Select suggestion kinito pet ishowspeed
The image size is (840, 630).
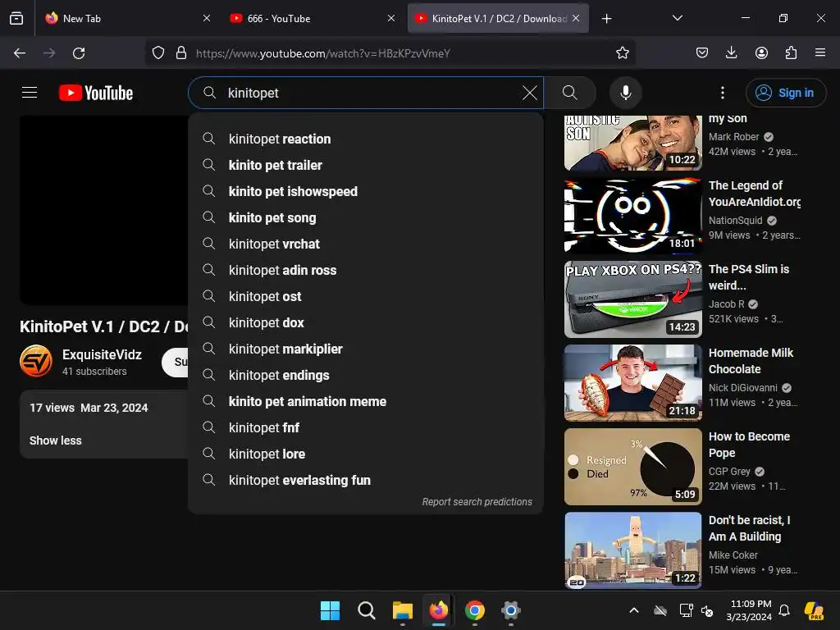pos(366,191)
